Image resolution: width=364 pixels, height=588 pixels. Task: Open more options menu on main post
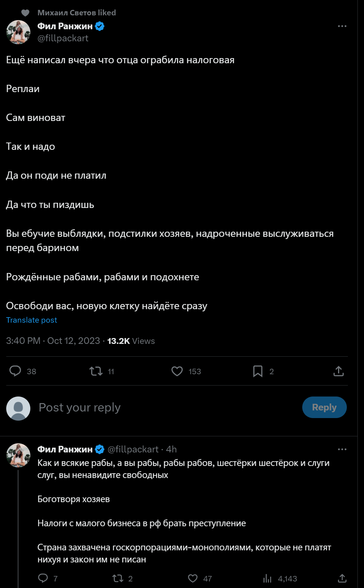click(x=342, y=26)
